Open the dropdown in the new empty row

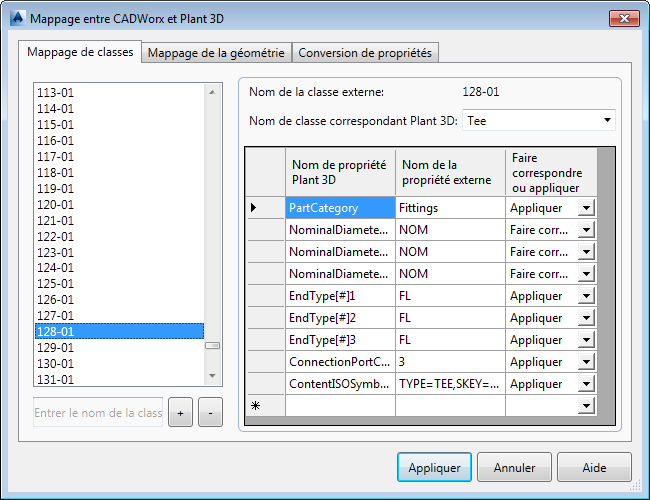click(x=586, y=405)
